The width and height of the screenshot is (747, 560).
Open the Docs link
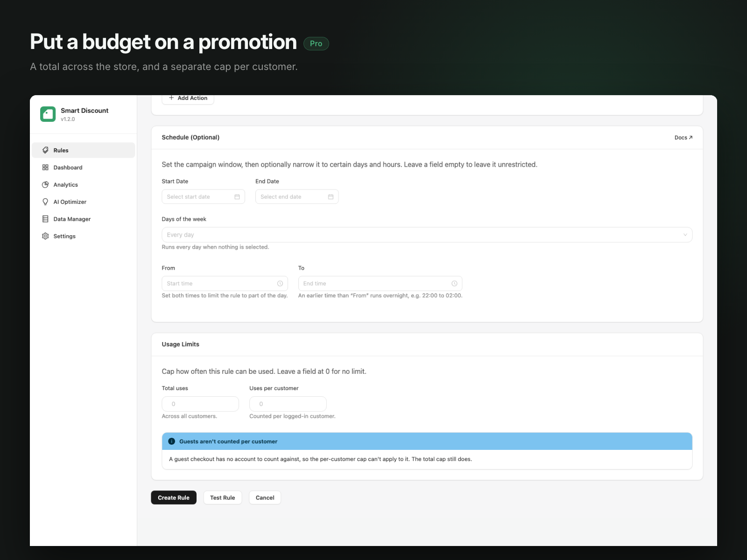click(x=684, y=138)
